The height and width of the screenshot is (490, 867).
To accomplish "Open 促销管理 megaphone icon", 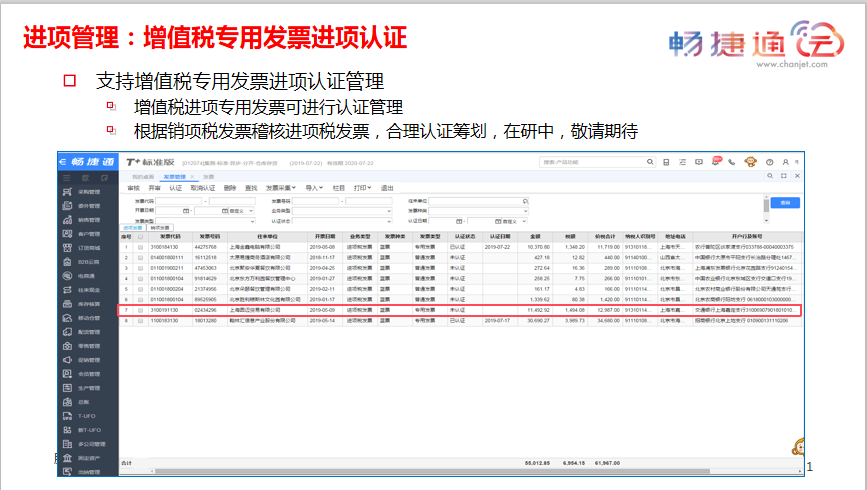I will click(x=67, y=360).
